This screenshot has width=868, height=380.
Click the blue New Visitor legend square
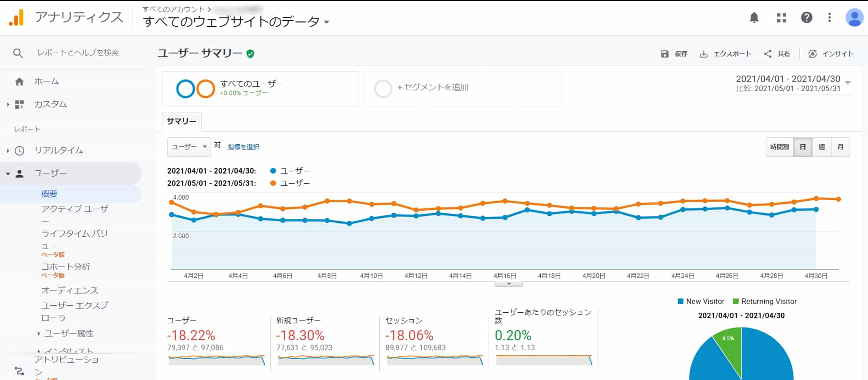point(681,301)
